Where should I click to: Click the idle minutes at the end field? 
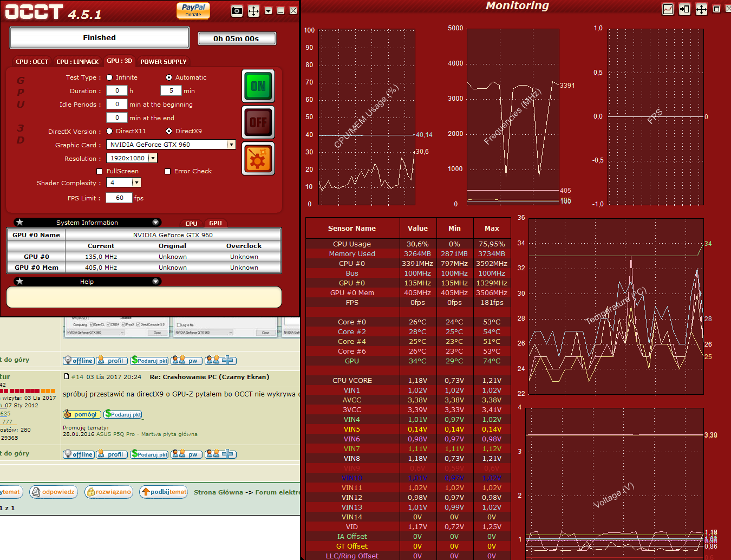point(117,118)
